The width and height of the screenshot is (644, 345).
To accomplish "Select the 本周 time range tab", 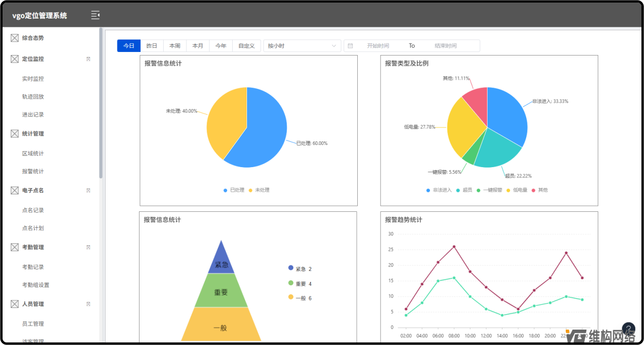I will tap(175, 46).
